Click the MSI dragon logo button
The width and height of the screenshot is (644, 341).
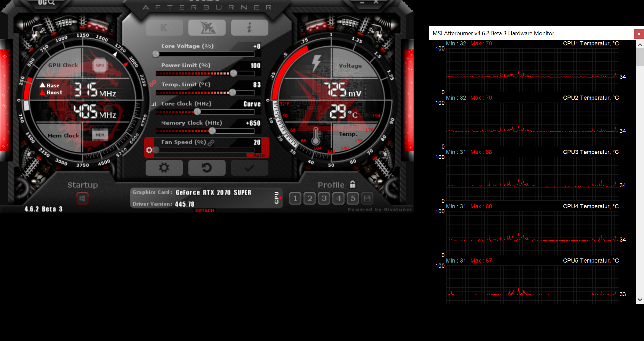[x=207, y=28]
